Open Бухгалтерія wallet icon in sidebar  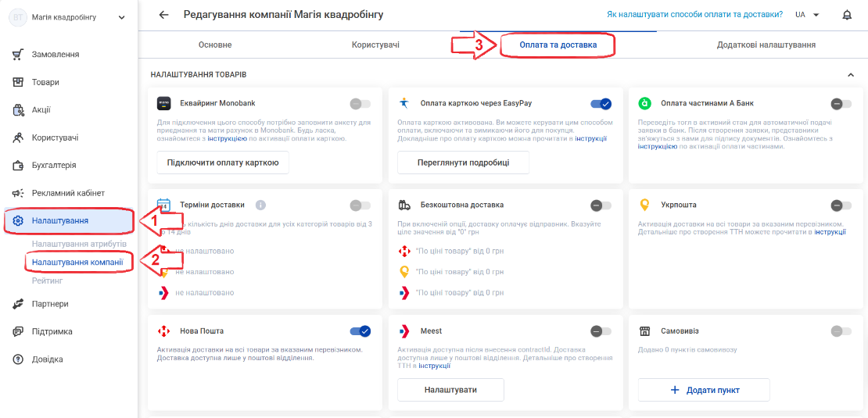tap(18, 166)
